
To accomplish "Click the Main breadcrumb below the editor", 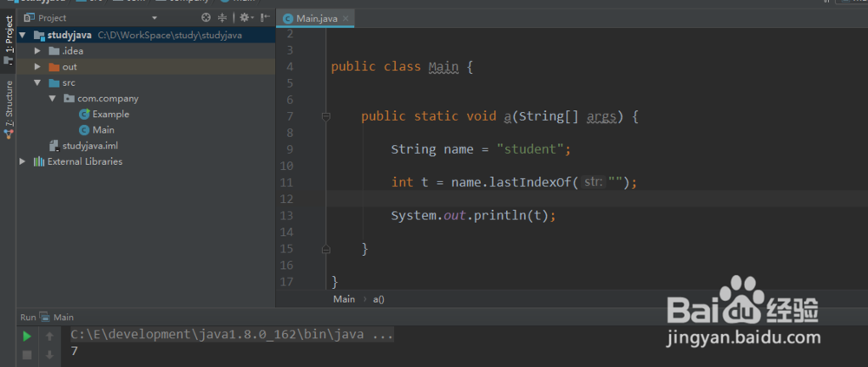I will pos(344,299).
